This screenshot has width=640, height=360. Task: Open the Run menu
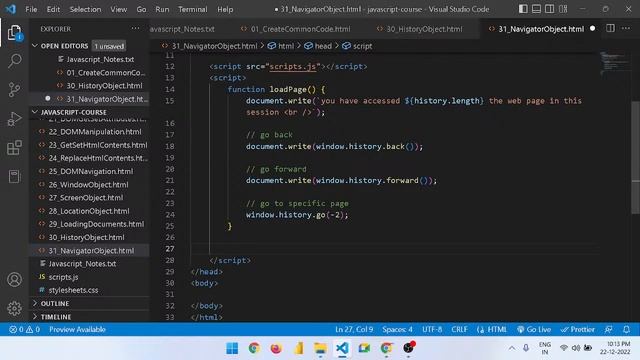pos(162,9)
